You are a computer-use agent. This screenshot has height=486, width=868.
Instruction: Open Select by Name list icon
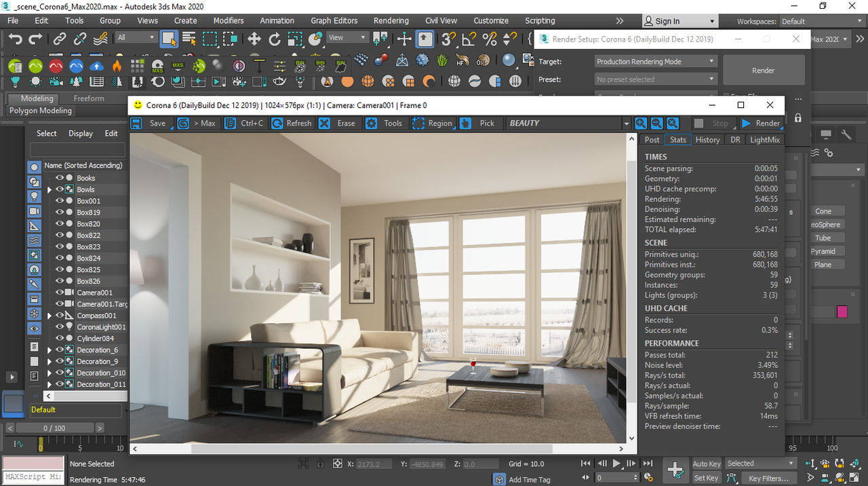click(189, 39)
